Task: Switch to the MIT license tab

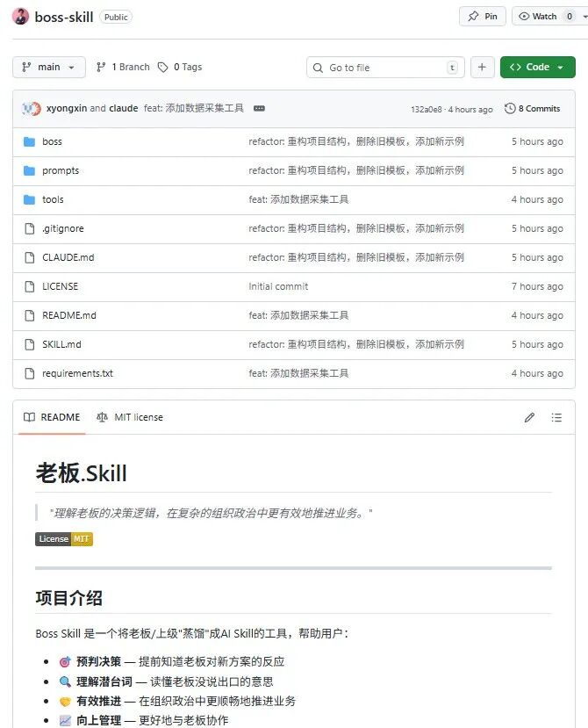Action: (130, 417)
